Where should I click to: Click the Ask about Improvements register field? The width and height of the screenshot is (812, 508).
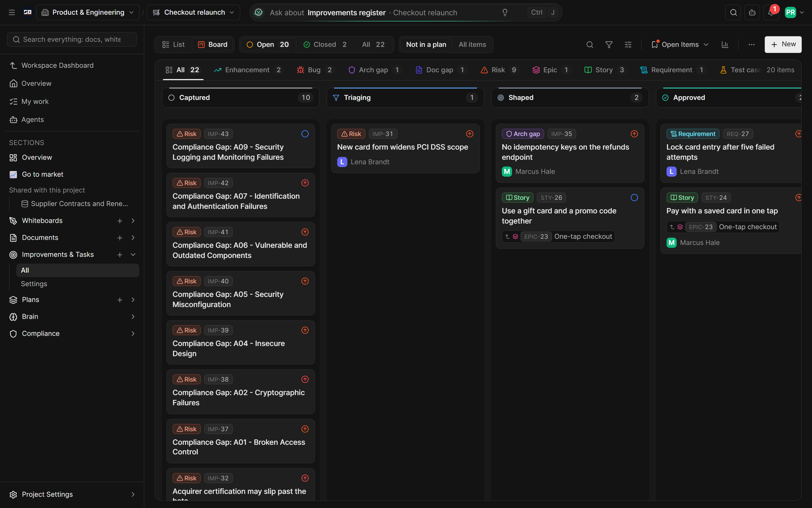click(x=405, y=12)
